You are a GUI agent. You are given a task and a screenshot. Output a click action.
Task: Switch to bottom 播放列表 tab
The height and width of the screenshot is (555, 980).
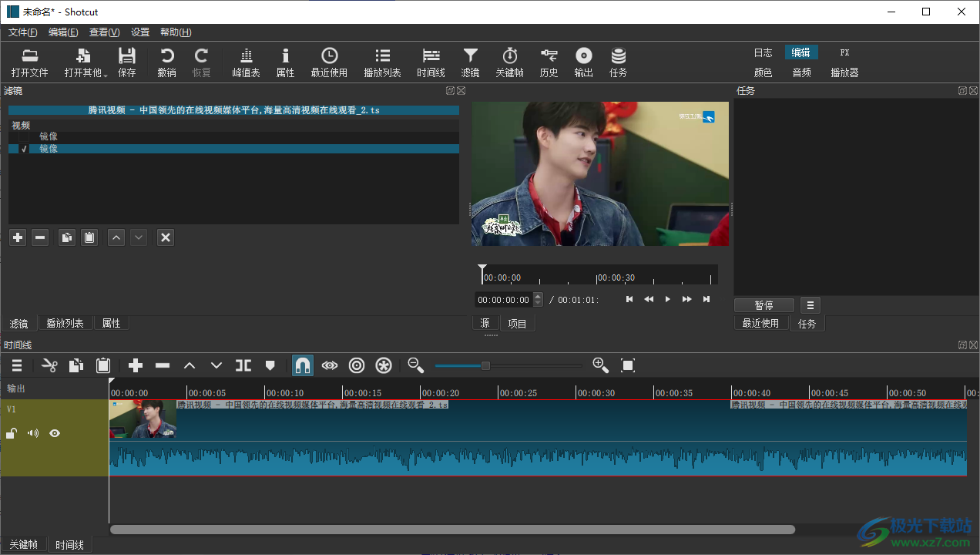click(65, 323)
